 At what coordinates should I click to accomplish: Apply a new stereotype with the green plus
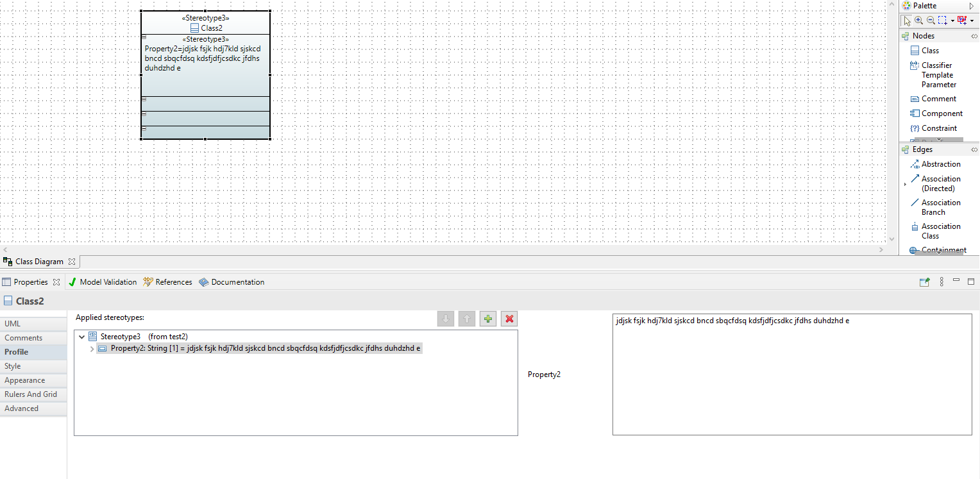(x=488, y=319)
